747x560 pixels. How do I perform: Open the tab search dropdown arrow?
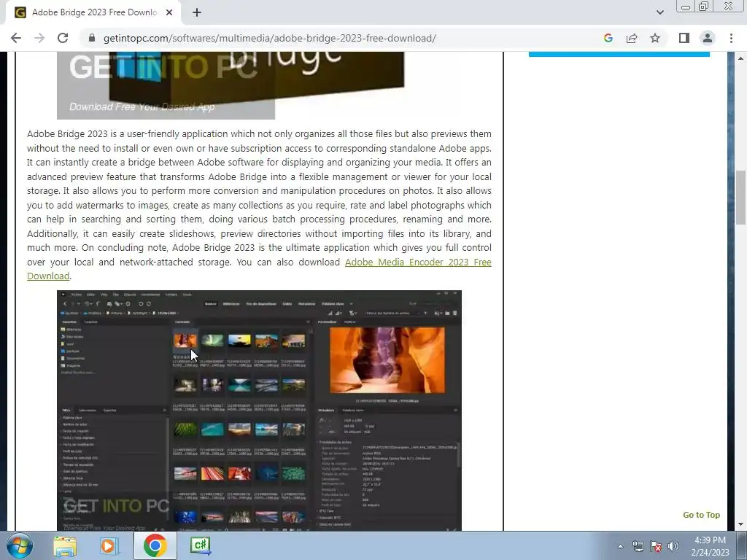(x=659, y=12)
